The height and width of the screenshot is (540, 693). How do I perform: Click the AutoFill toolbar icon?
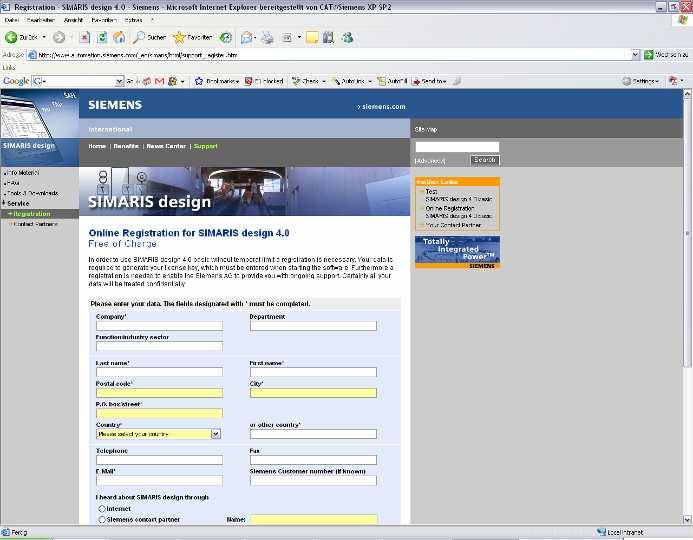point(381,81)
